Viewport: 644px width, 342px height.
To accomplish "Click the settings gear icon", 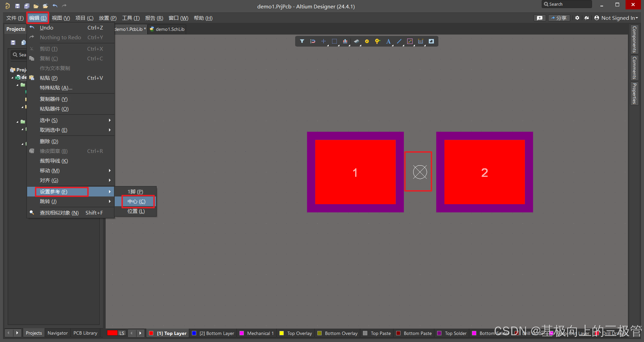I will 577,18.
